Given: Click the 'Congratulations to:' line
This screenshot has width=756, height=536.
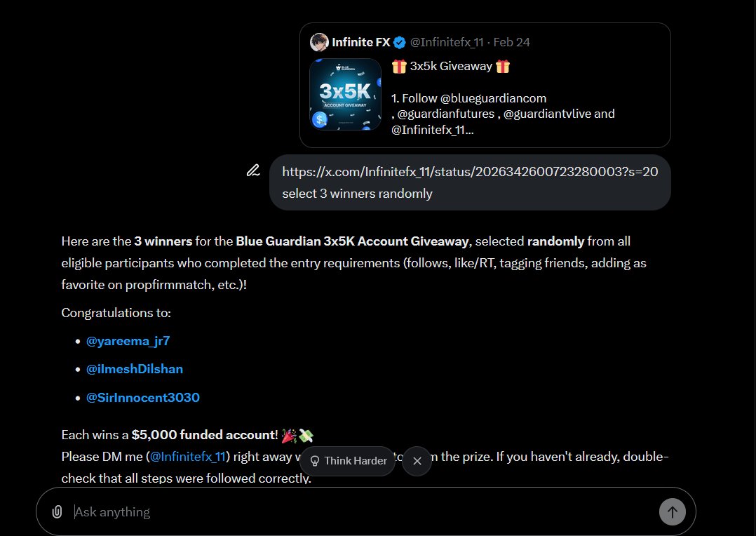Looking at the screenshot, I should 116,313.
